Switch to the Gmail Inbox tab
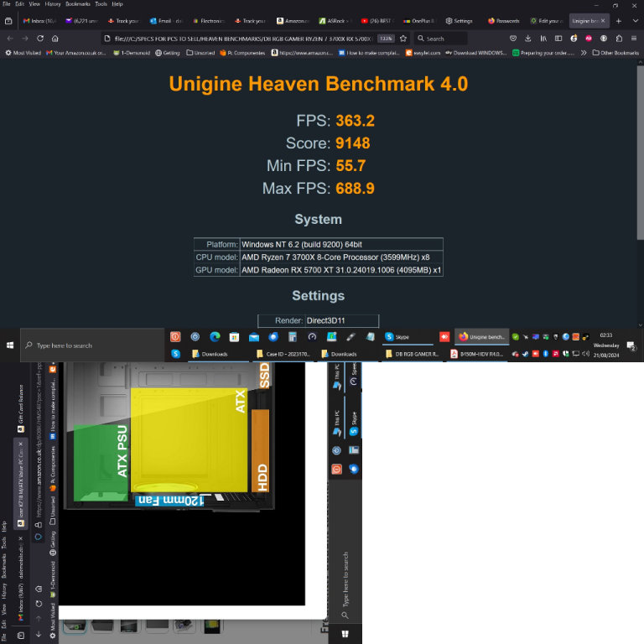This screenshot has width=644, height=644. coord(39,21)
